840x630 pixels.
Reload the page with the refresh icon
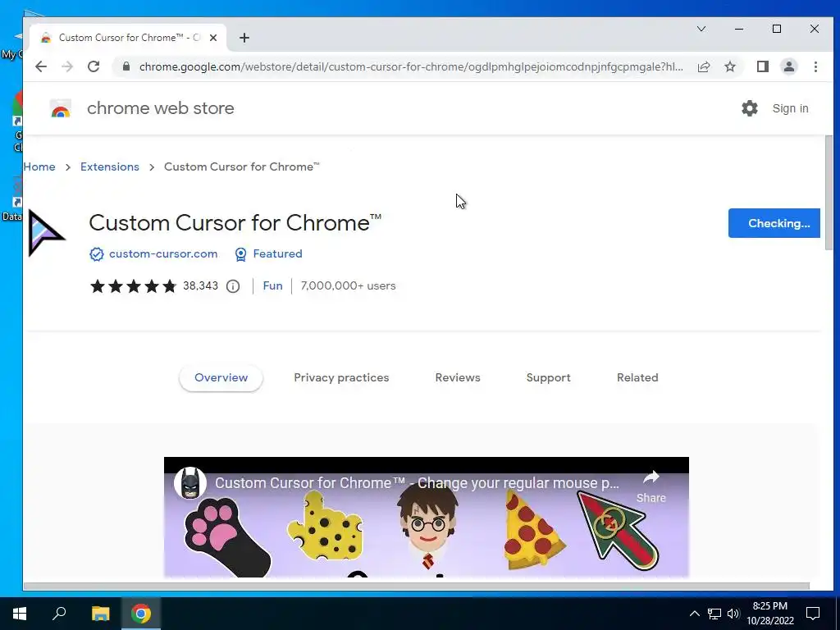[x=94, y=66]
